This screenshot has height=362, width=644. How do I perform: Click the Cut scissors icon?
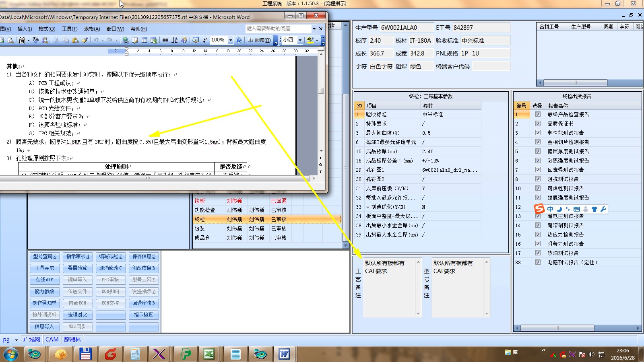point(56,40)
